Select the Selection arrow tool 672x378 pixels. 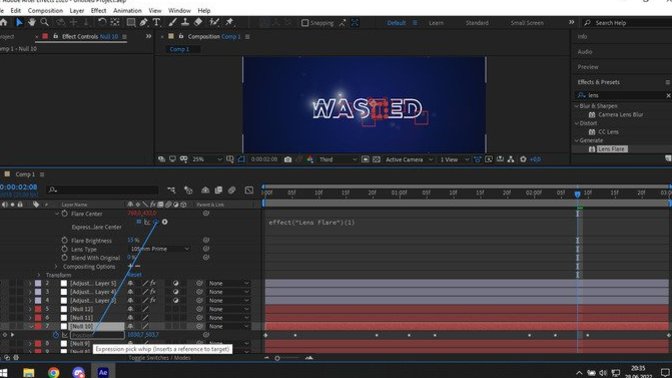(19, 22)
